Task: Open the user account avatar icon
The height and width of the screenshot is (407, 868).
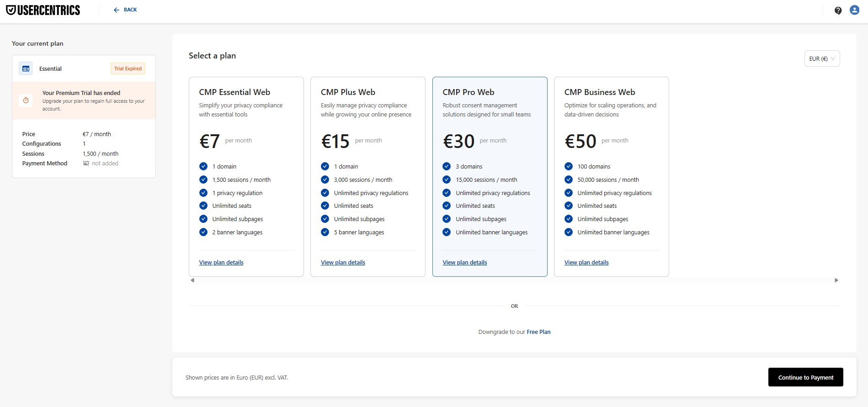Action: pyautogui.click(x=854, y=10)
